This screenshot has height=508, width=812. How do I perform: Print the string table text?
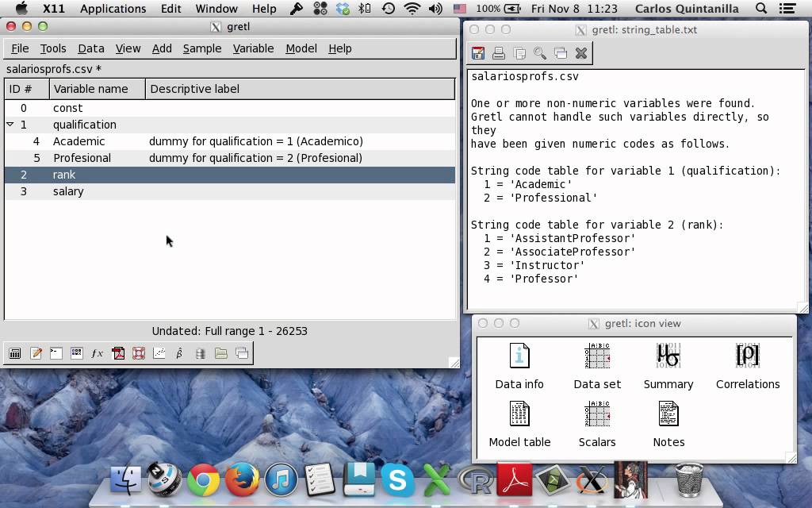point(499,53)
